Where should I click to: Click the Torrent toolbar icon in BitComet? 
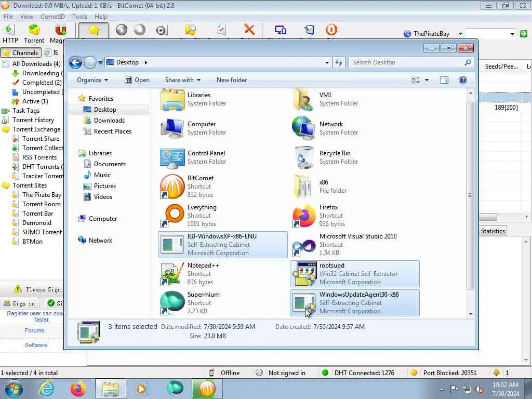click(x=34, y=30)
